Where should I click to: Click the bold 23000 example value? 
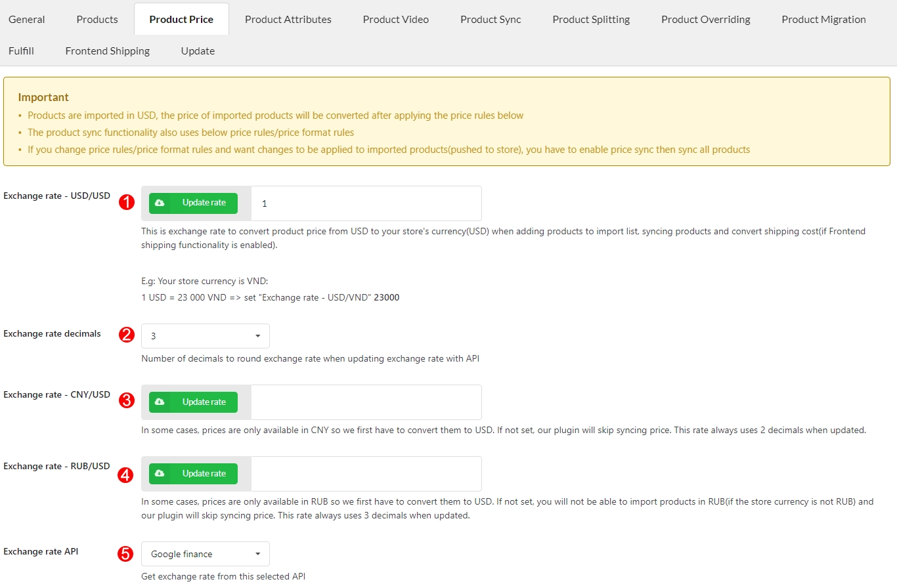tap(387, 297)
